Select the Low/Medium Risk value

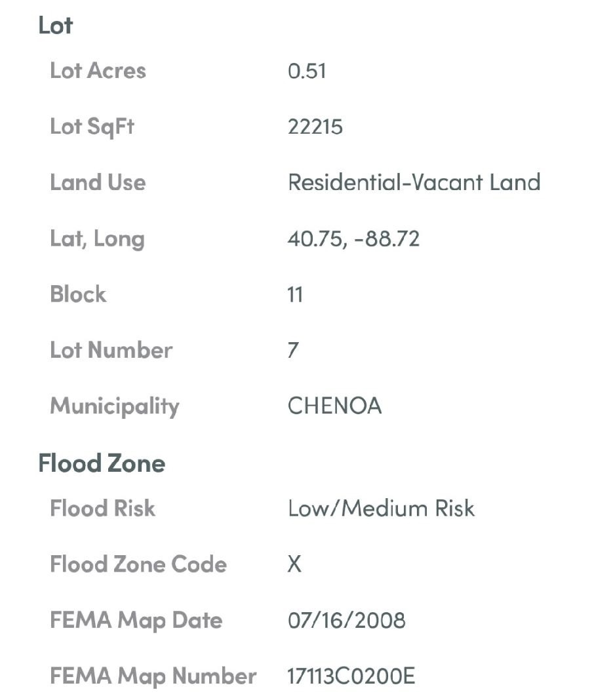[x=381, y=509]
